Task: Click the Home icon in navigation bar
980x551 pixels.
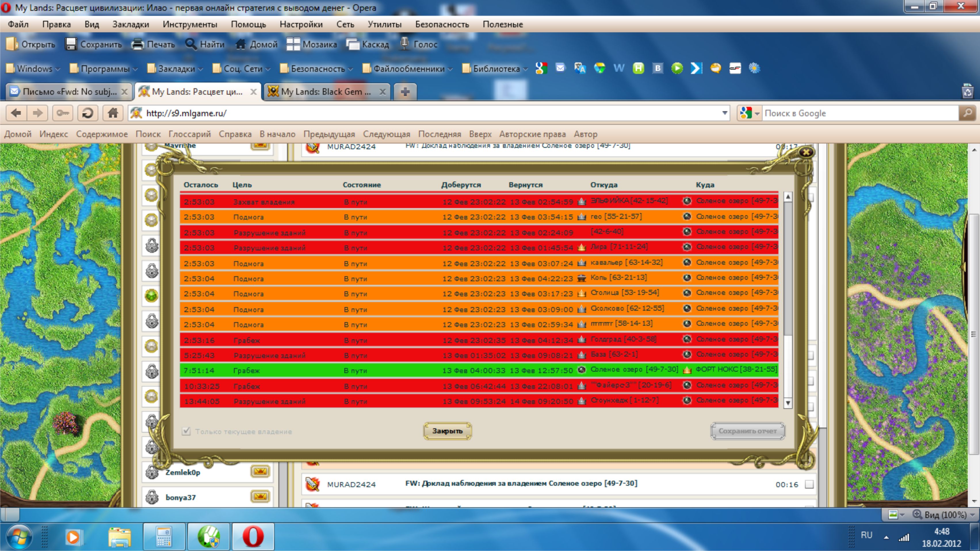Action: coord(112,113)
